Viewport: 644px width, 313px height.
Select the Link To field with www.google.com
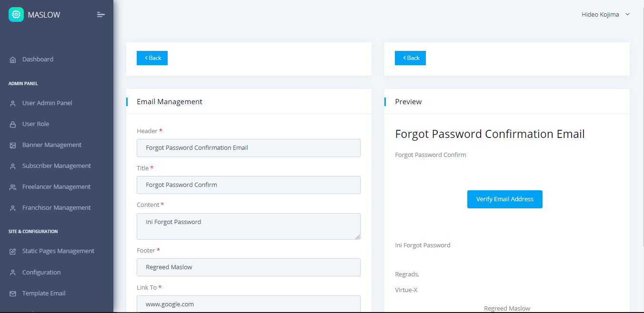coord(248,304)
